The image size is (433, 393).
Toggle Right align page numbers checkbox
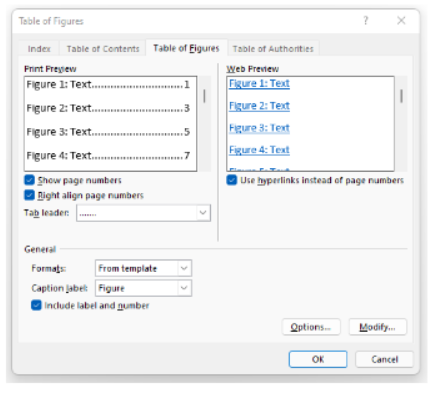tap(29, 195)
